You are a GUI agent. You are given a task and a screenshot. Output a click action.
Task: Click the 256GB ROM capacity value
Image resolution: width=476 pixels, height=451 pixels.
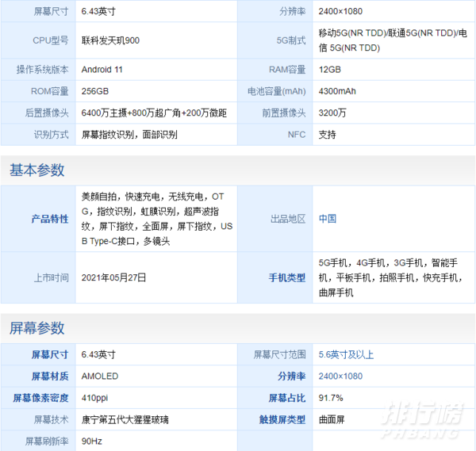[x=95, y=91]
